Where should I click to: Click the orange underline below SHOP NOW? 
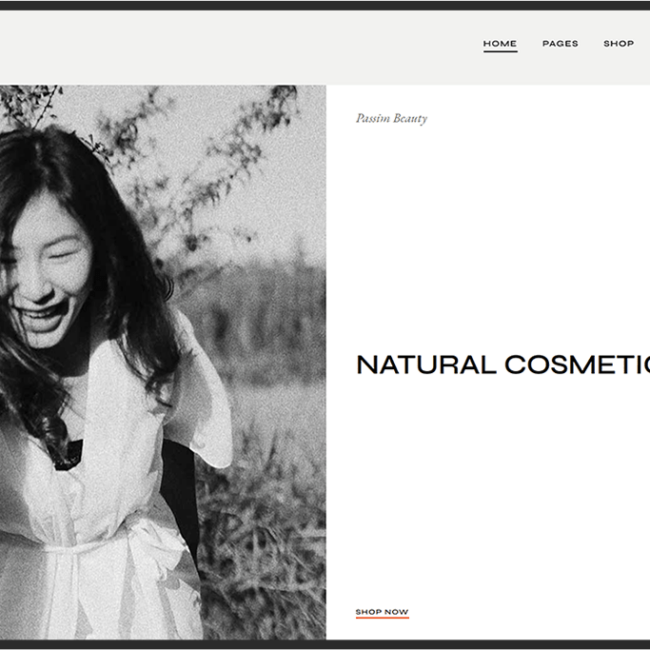tap(382, 618)
